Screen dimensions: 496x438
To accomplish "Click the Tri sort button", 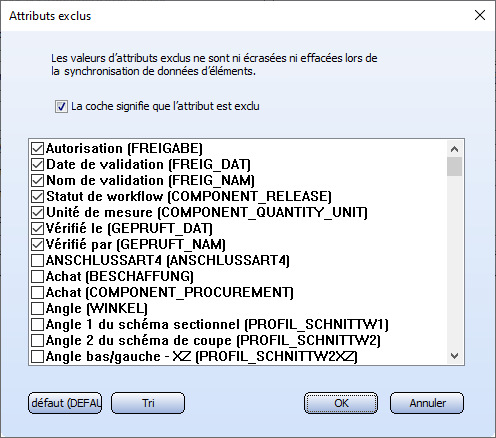I will [148, 403].
